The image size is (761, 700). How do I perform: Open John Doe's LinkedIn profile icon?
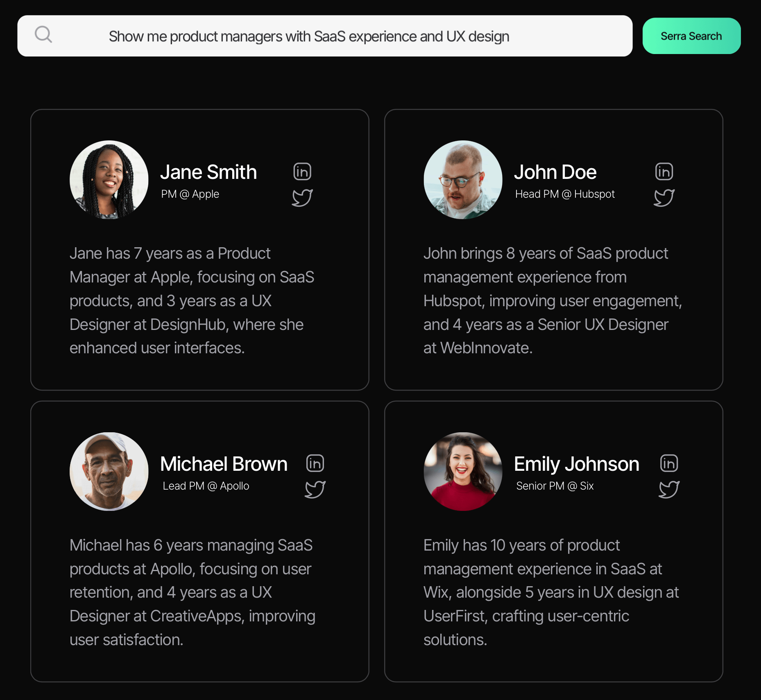click(664, 172)
